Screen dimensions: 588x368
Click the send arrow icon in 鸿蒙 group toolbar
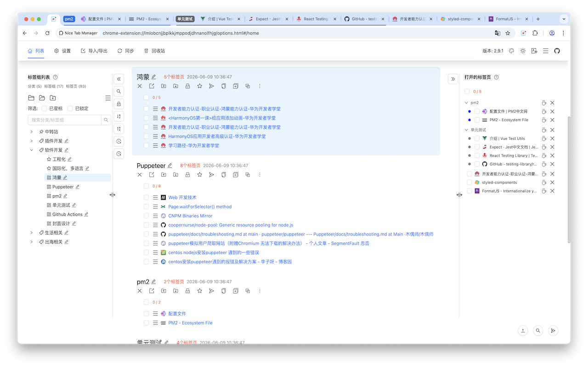pos(211,86)
